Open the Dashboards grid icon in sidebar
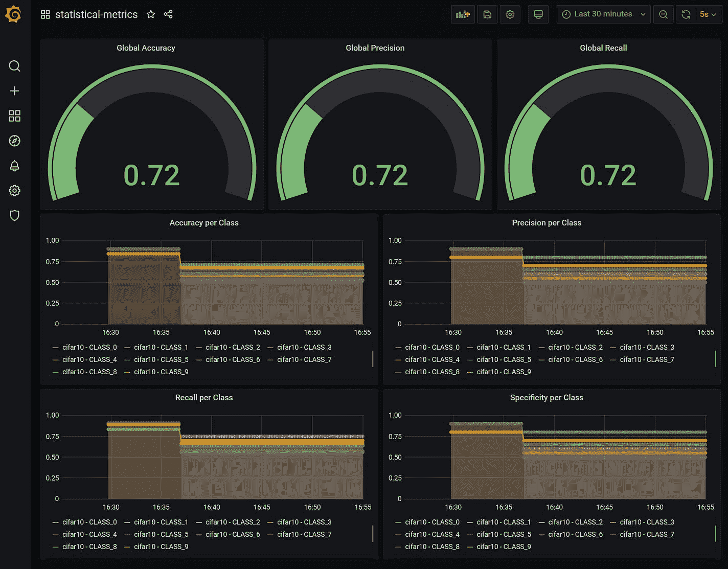728x569 pixels. click(14, 116)
